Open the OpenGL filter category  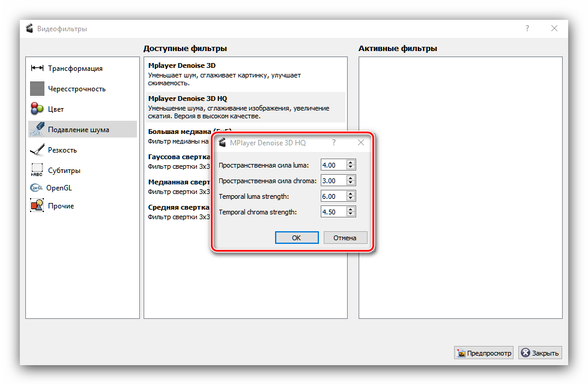pyautogui.click(x=58, y=188)
